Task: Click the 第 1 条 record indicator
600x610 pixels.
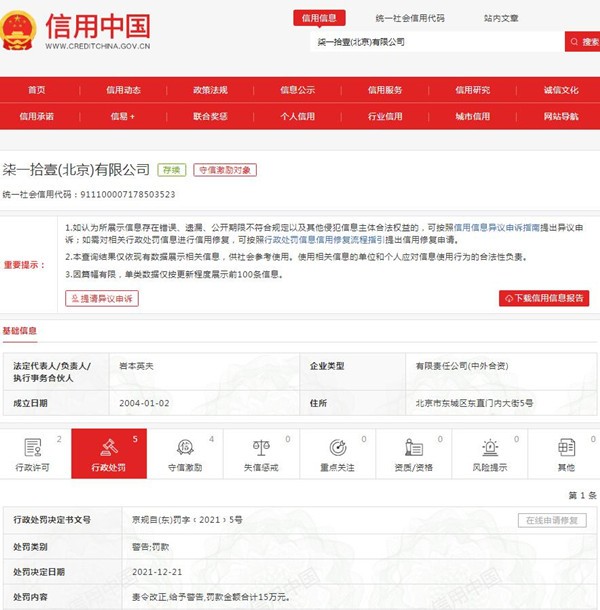Action: point(582,495)
